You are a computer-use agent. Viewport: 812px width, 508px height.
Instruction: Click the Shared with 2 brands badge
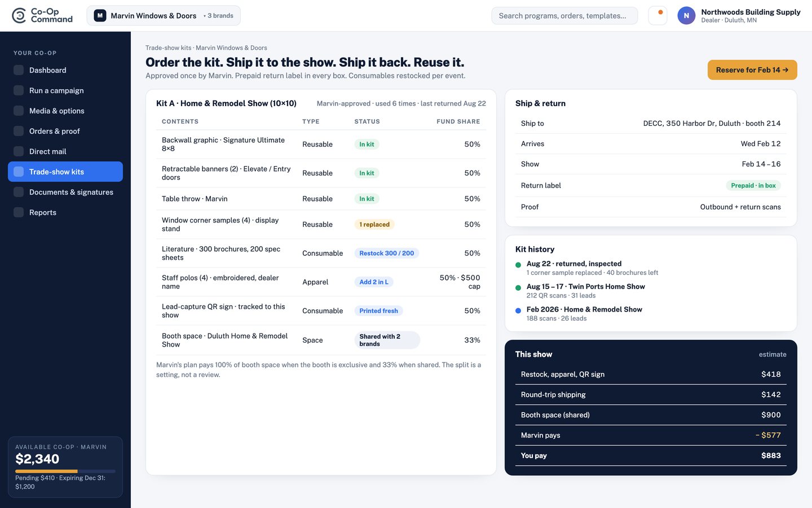387,340
